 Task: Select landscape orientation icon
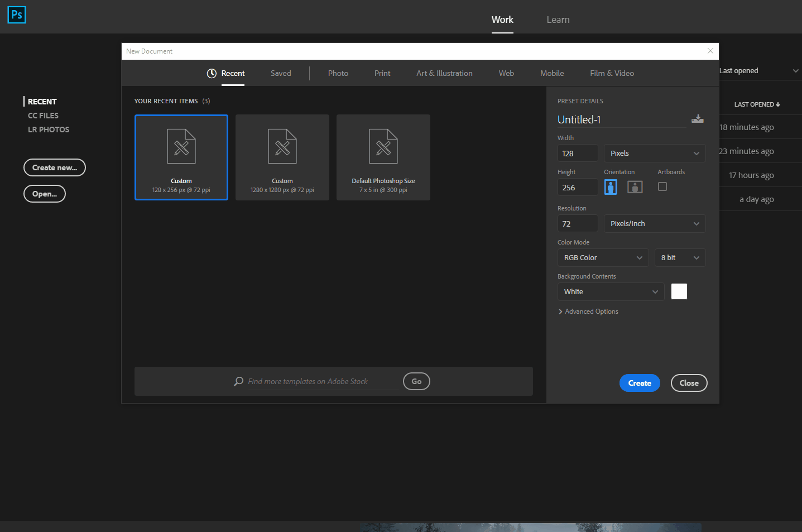[x=635, y=187]
